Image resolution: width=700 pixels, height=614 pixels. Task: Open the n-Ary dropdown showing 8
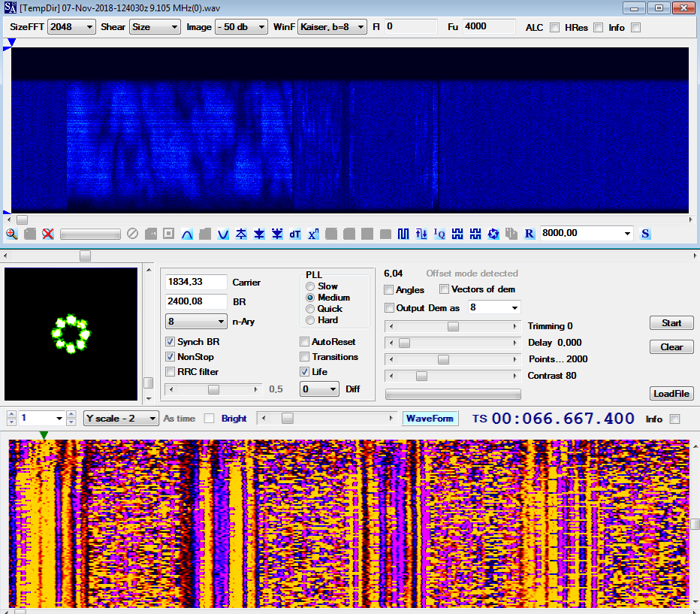point(196,322)
